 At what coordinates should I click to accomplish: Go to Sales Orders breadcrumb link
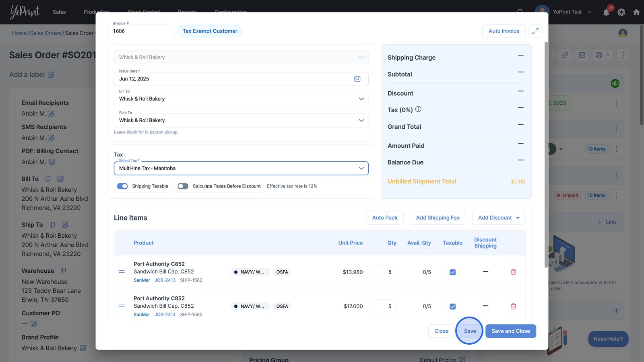point(46,33)
